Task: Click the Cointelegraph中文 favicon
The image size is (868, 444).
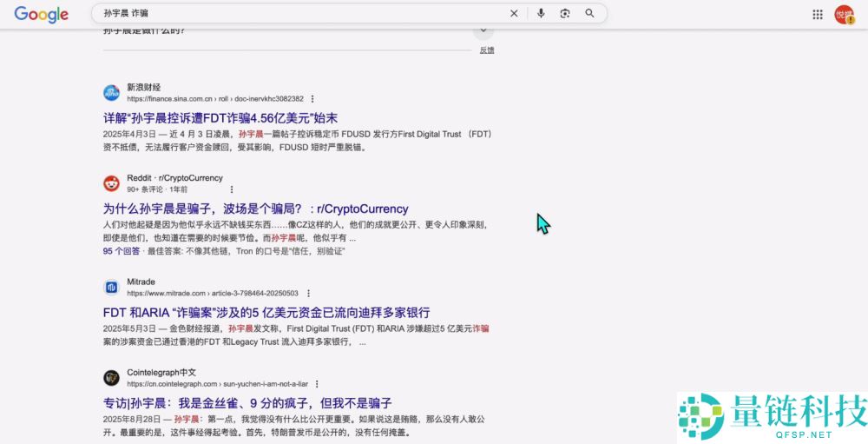Action: [x=111, y=378]
